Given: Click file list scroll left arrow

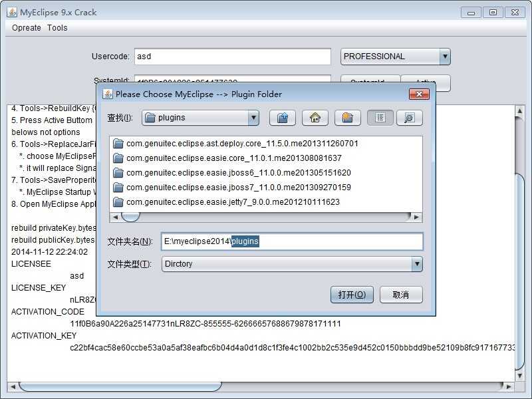Looking at the screenshot, I should 115,217.
